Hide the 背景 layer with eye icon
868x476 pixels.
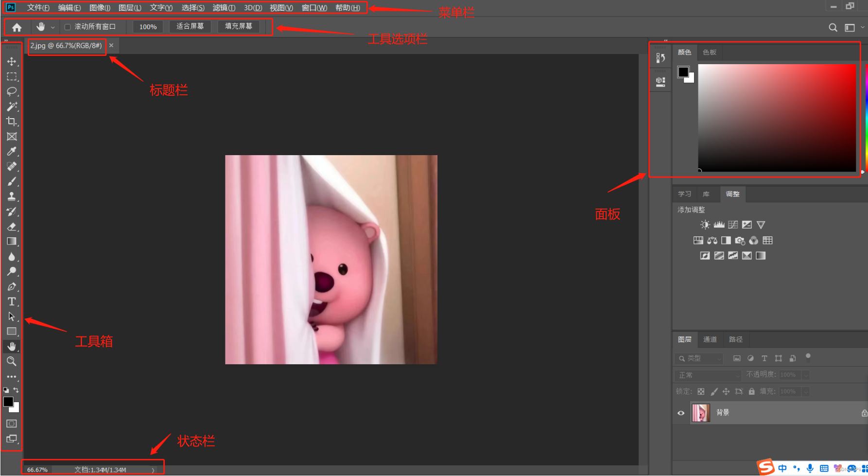point(681,413)
